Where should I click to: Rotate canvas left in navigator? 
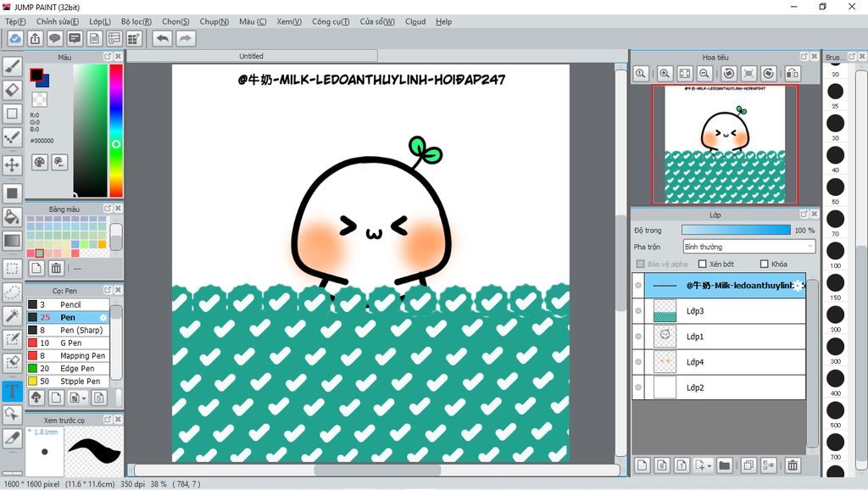pos(729,73)
